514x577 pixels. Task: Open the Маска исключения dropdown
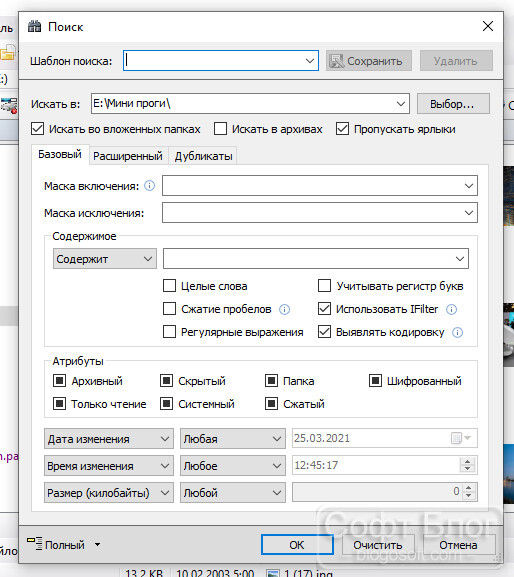(469, 213)
